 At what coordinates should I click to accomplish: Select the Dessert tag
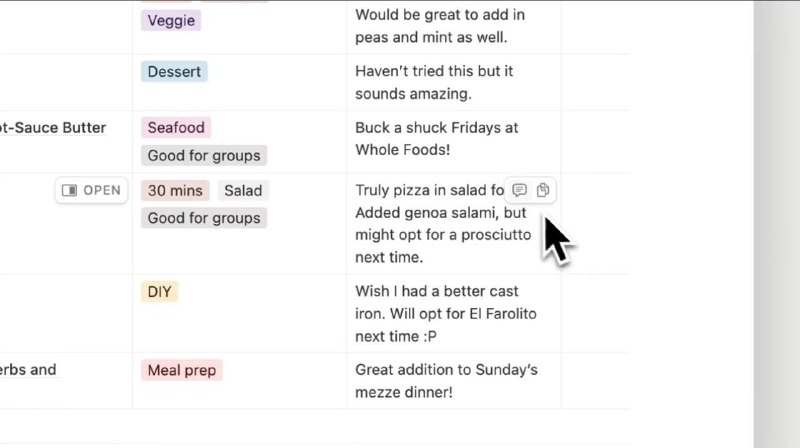(x=174, y=71)
